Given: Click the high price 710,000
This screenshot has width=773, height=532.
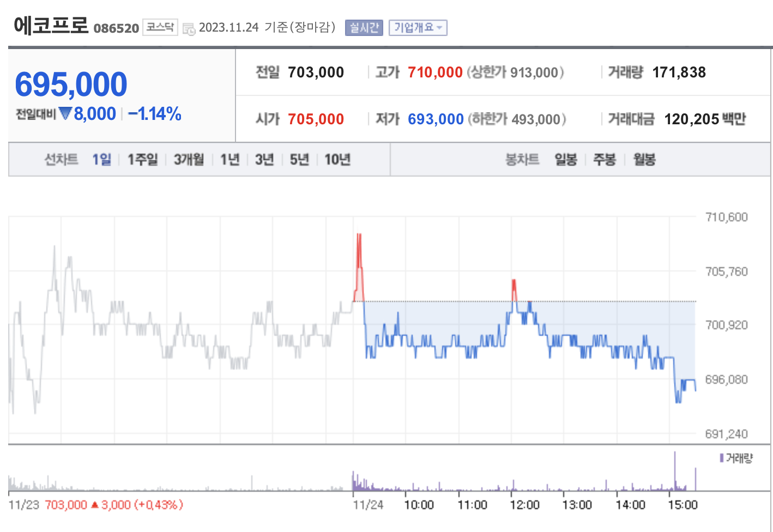Looking at the screenshot, I should coord(435,72).
